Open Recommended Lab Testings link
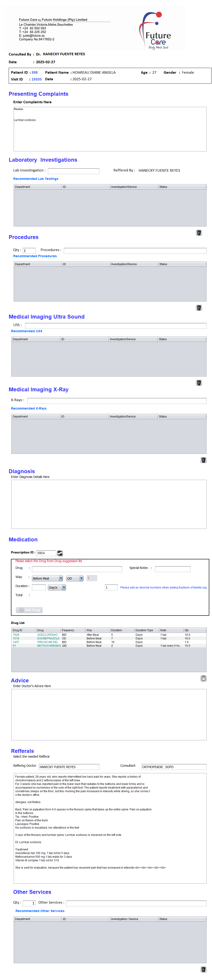 36,179
